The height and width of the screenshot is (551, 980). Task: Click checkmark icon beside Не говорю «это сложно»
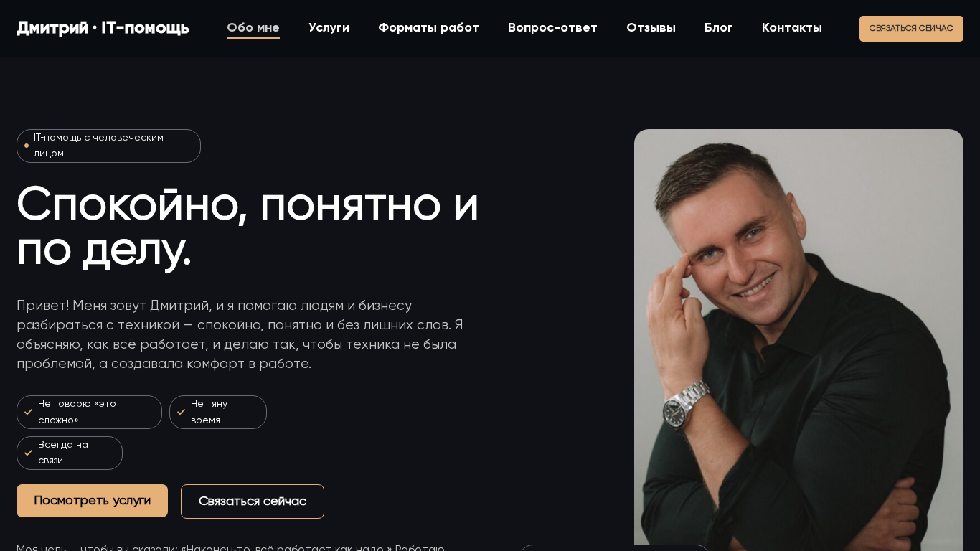tap(29, 412)
